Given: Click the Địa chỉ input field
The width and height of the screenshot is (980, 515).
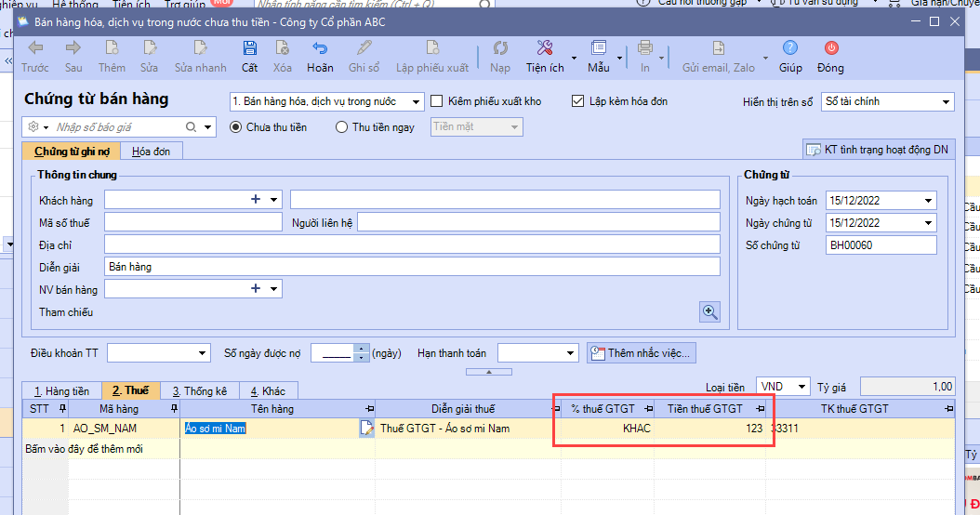Looking at the screenshot, I should pyautogui.click(x=413, y=244).
